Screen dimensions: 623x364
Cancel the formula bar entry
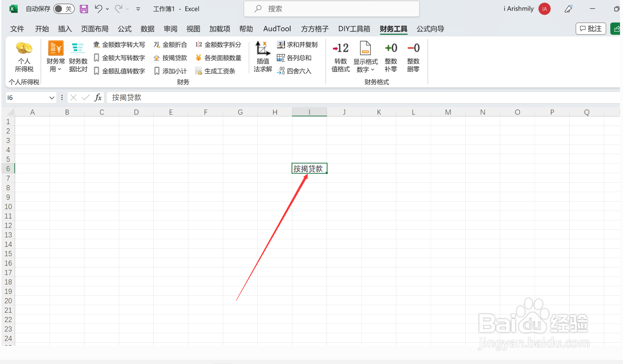coord(74,97)
